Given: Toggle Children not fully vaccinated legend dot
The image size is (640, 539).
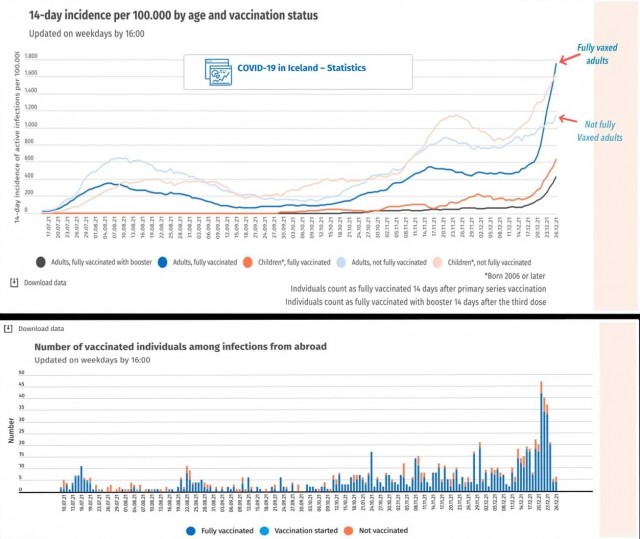Looking at the screenshot, I should (x=437, y=262).
